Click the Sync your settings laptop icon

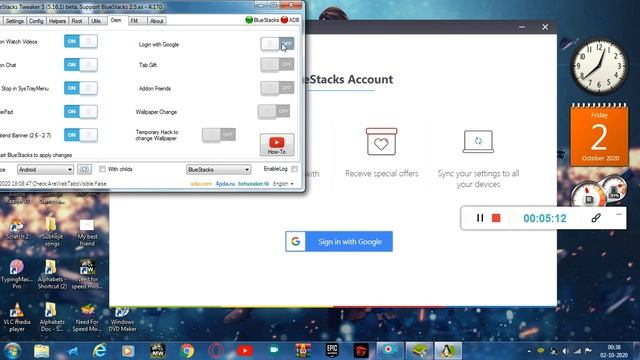tap(478, 141)
